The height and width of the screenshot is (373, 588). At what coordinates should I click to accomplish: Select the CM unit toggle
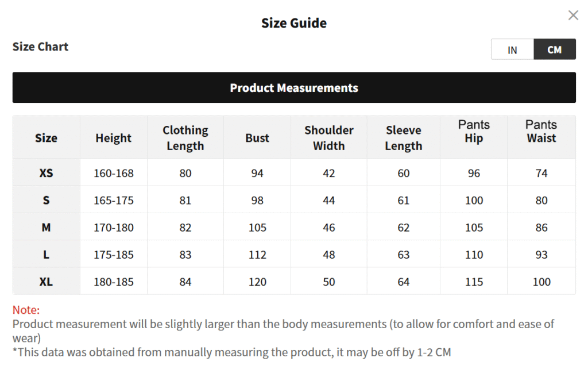(x=554, y=50)
